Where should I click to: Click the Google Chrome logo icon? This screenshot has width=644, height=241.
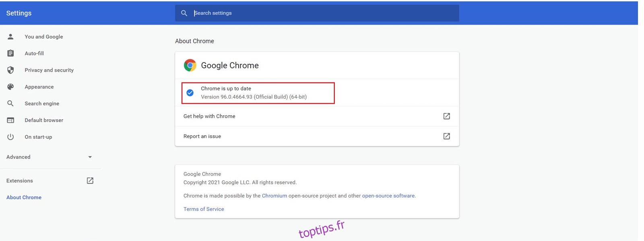click(190, 65)
